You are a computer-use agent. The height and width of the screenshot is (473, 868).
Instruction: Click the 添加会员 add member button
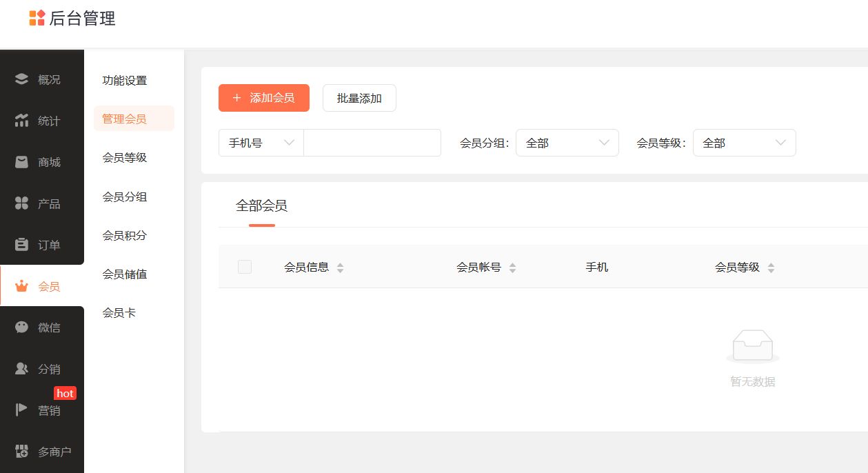263,98
